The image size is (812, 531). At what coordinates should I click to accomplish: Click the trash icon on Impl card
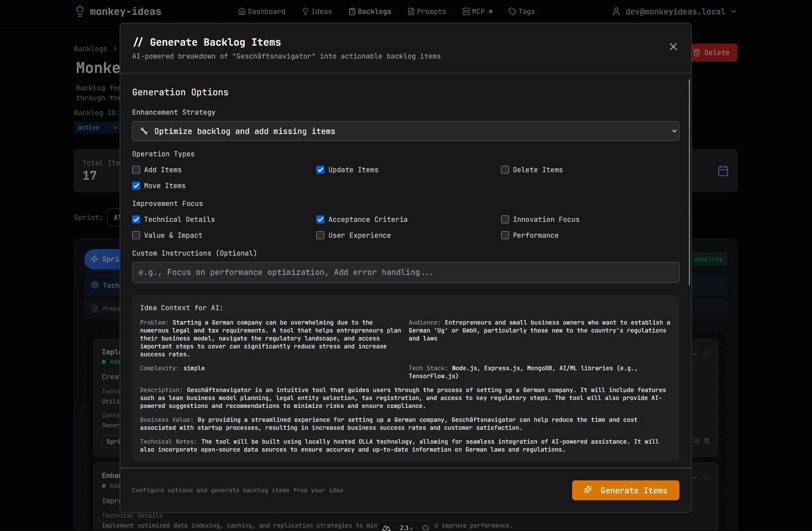(x=707, y=440)
